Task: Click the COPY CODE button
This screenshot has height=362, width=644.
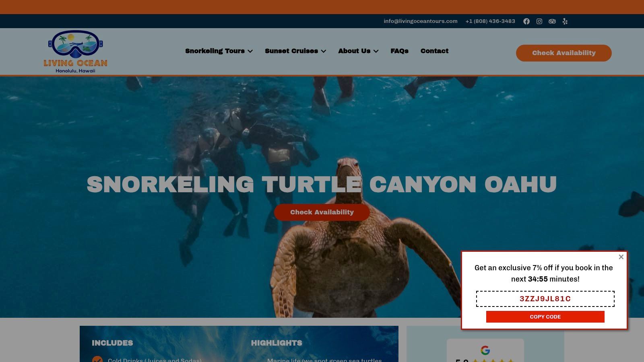Action: (x=545, y=317)
